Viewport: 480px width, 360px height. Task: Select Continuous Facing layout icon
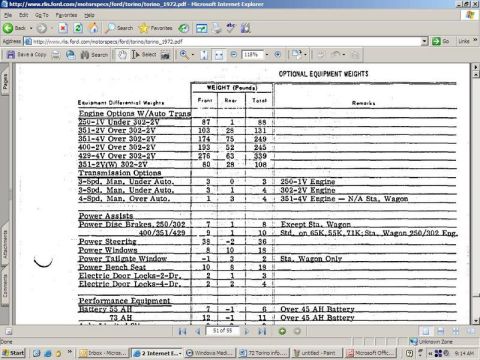point(456,331)
